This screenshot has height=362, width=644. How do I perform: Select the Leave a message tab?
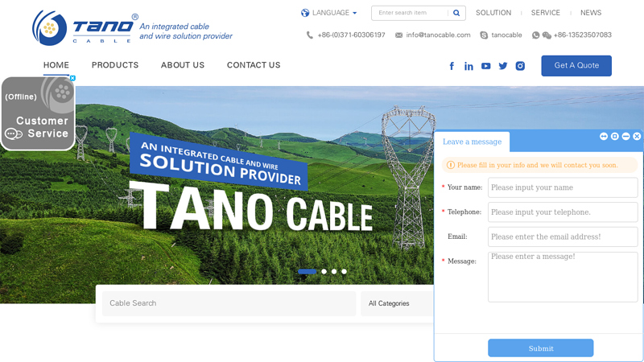(472, 142)
